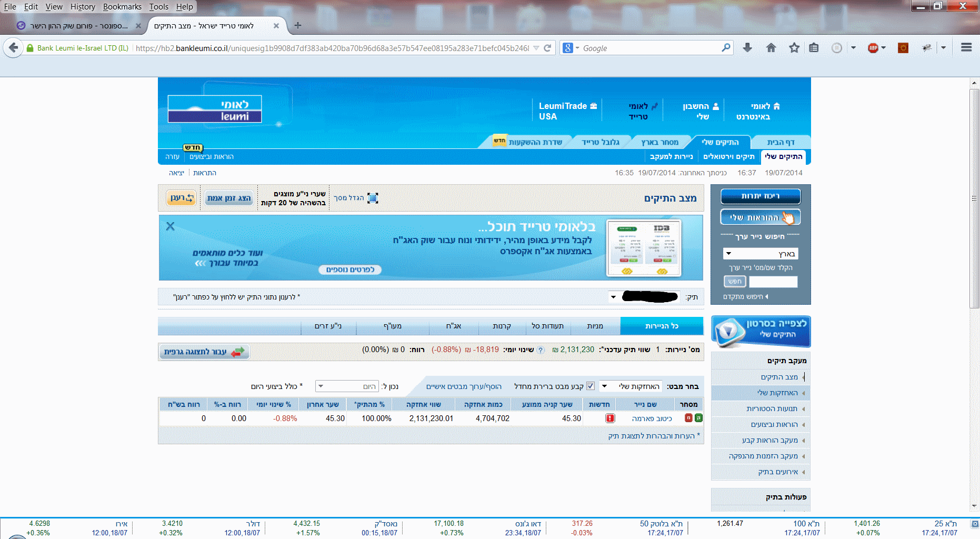
Task: Open תנועות הסטוריות sidebar link
Action: 772,408
